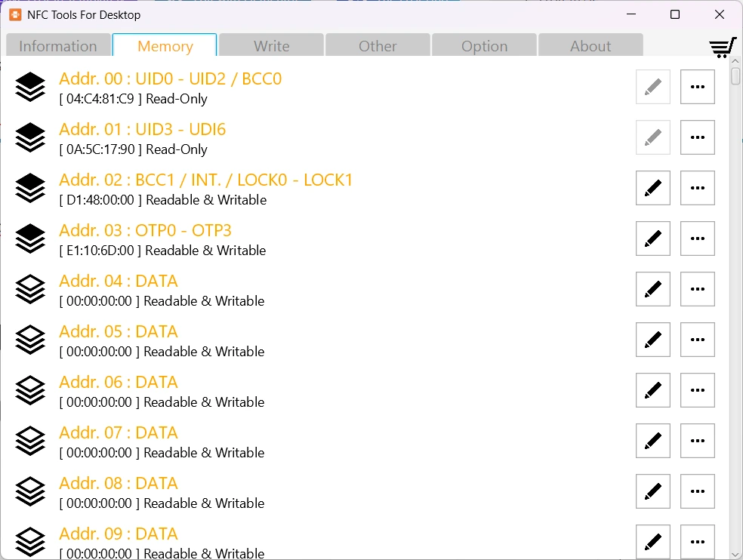743x560 pixels.
Task: Open the About tab
Action: tap(590, 46)
